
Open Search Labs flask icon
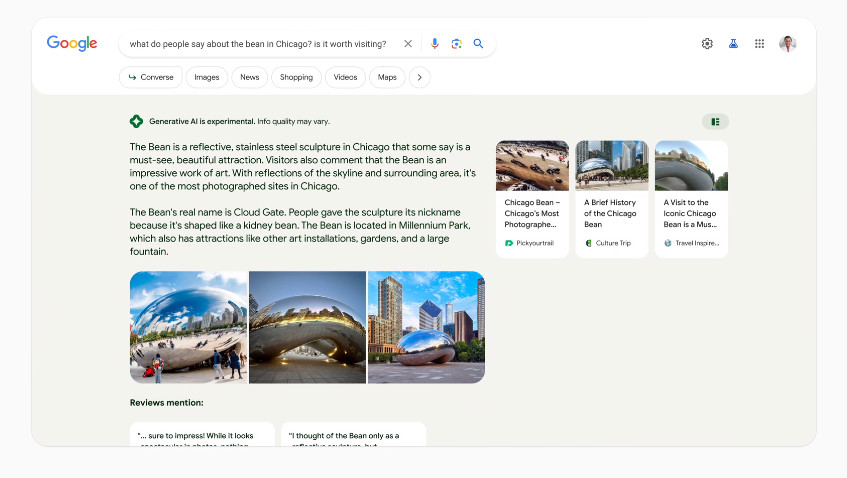coord(733,44)
